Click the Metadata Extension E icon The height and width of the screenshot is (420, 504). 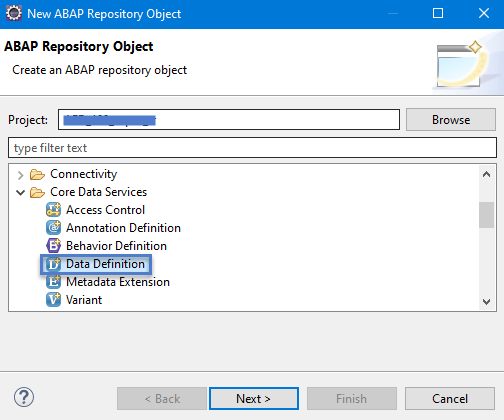point(53,282)
